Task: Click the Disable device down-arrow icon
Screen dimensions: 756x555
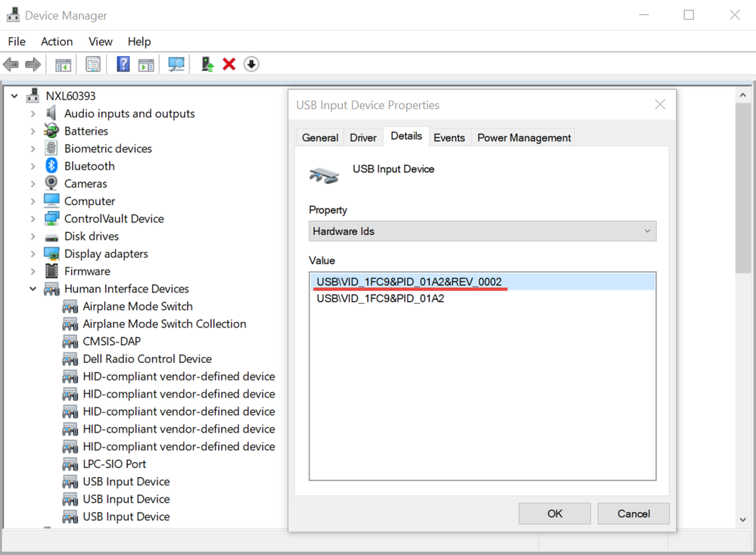Action: coord(251,64)
